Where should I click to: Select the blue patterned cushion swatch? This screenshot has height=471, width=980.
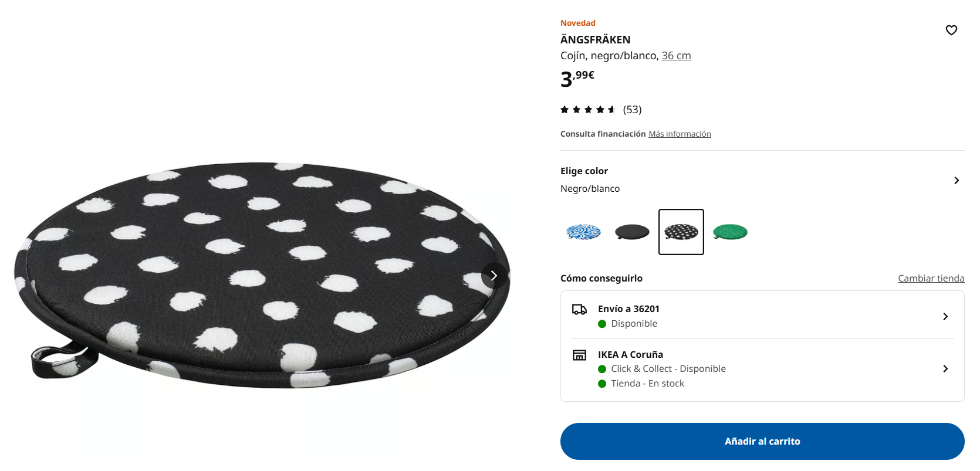coord(583,232)
